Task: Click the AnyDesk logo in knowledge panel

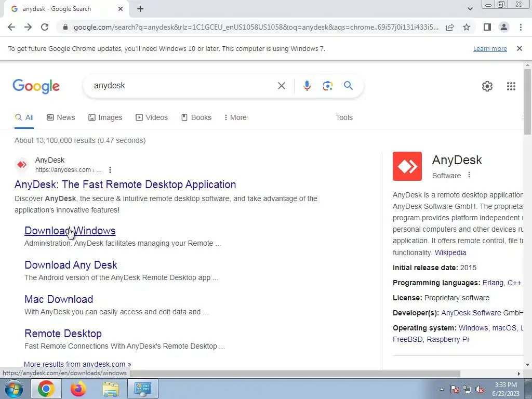Action: pyautogui.click(x=407, y=166)
